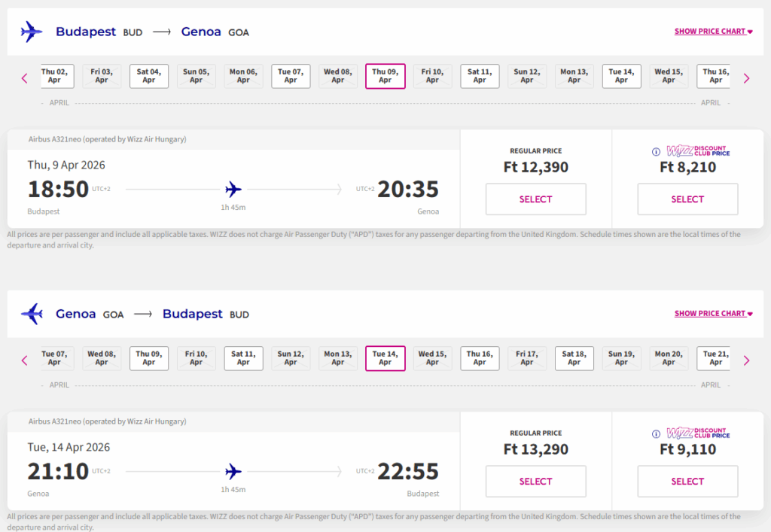Viewport: 771px width, 532px height.
Task: Click the Discount Club info icon on return flight
Action: tap(656, 433)
